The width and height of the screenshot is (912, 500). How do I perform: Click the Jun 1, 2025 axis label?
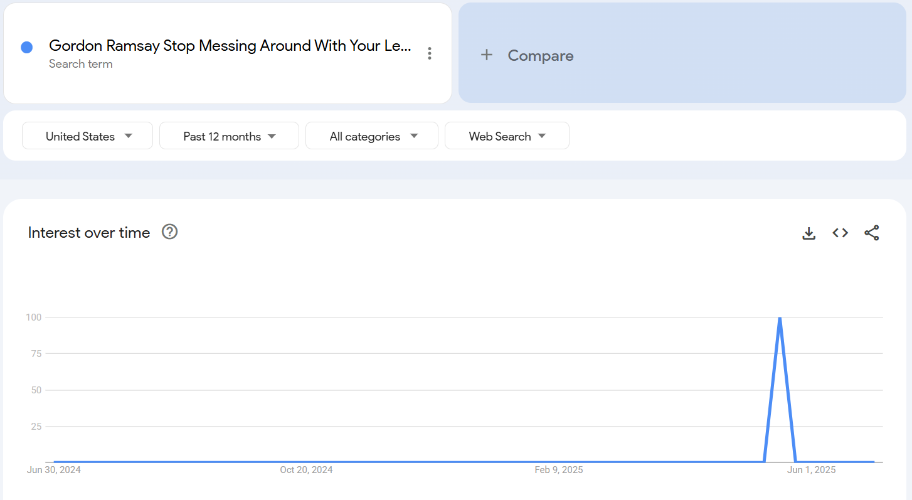point(811,470)
